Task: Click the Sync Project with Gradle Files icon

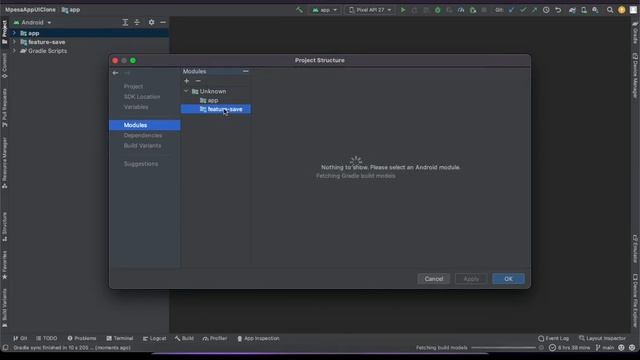Action: point(572,10)
